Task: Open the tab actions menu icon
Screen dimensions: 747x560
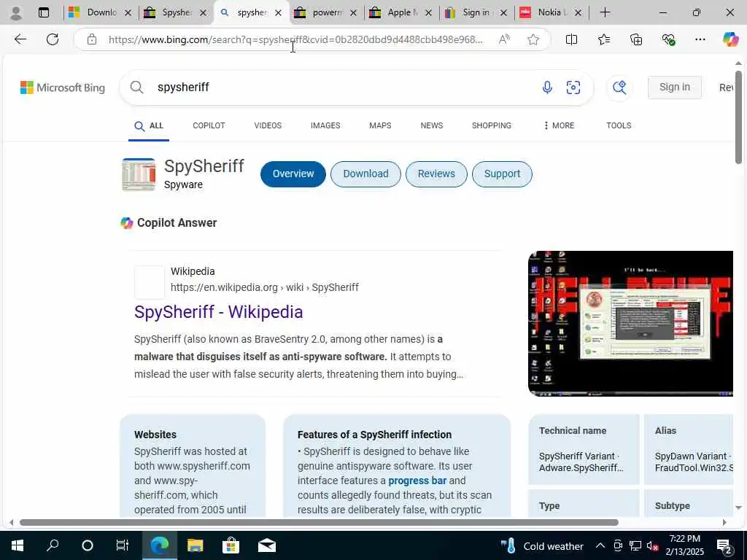Action: pyautogui.click(x=43, y=13)
